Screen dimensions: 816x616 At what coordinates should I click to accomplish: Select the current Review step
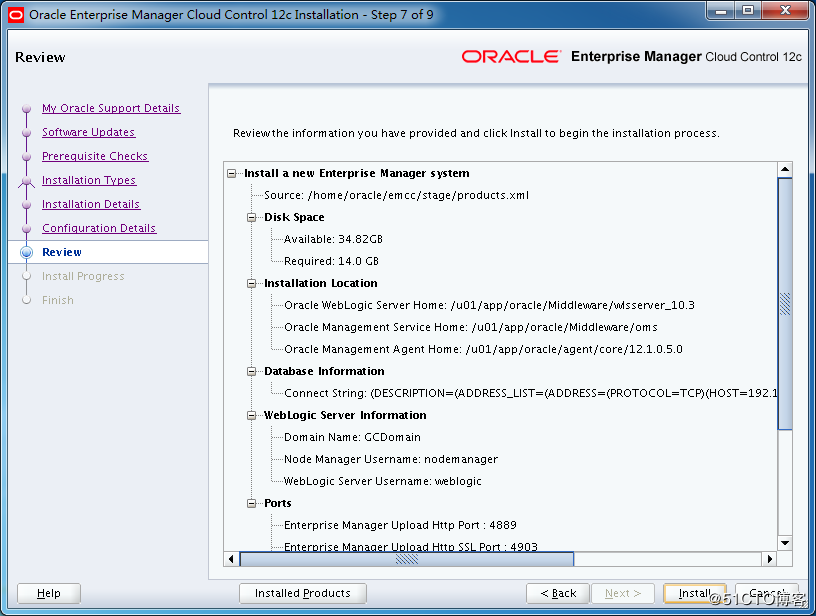[x=62, y=252]
